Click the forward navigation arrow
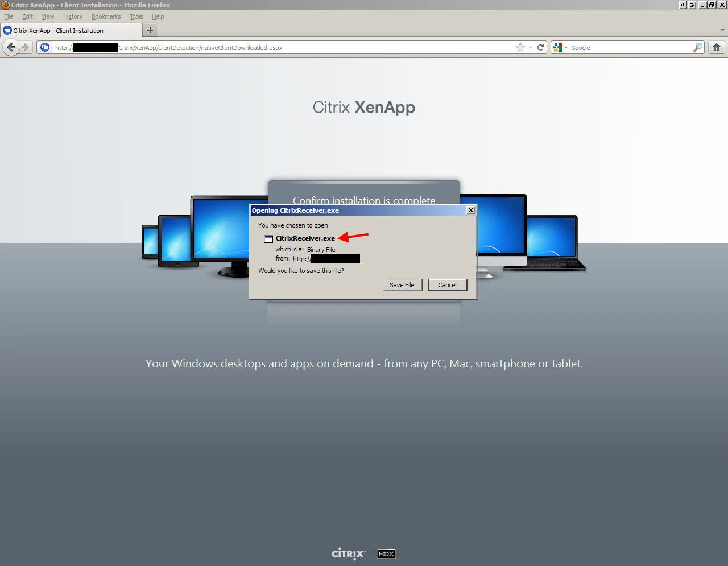Image resolution: width=728 pixels, height=566 pixels. click(26, 47)
